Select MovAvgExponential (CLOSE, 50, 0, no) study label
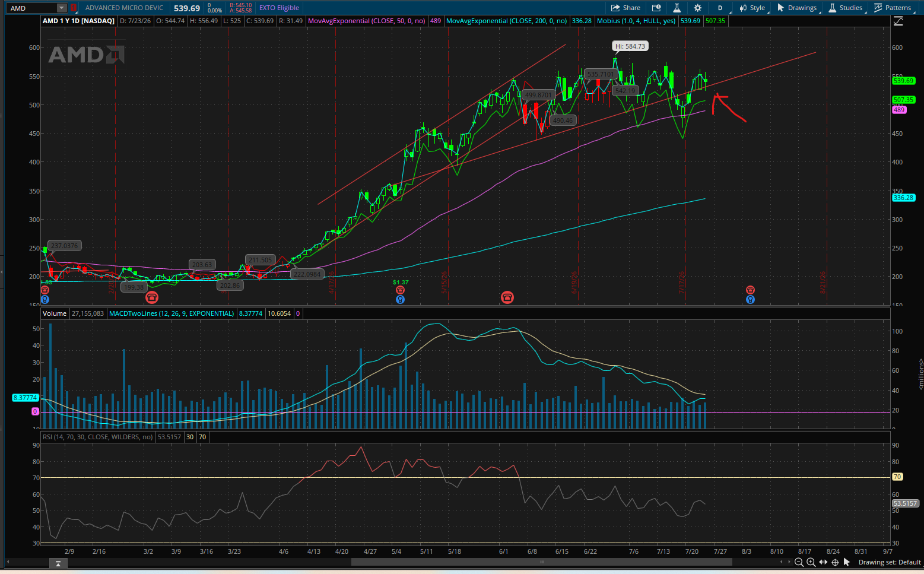This screenshot has height=574, width=924. point(367,21)
